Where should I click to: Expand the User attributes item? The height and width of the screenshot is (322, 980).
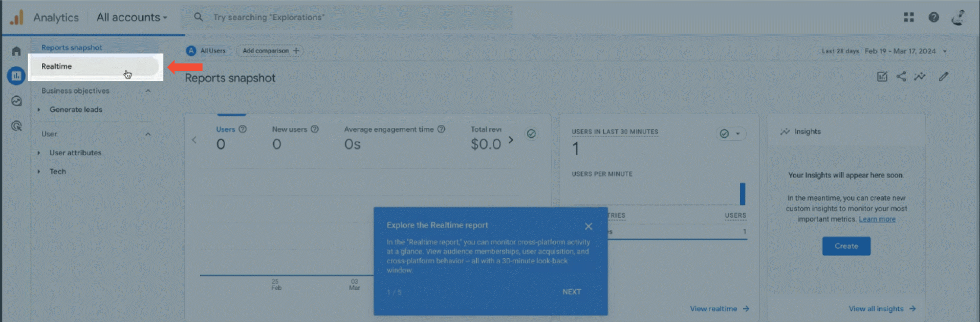(39, 153)
